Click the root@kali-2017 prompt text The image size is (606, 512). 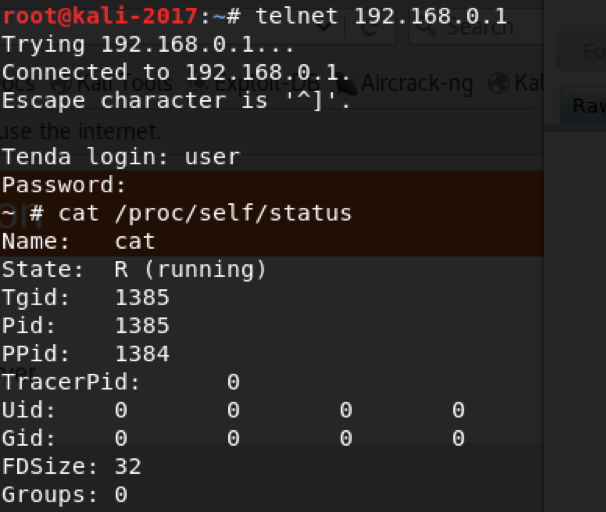click(100, 17)
